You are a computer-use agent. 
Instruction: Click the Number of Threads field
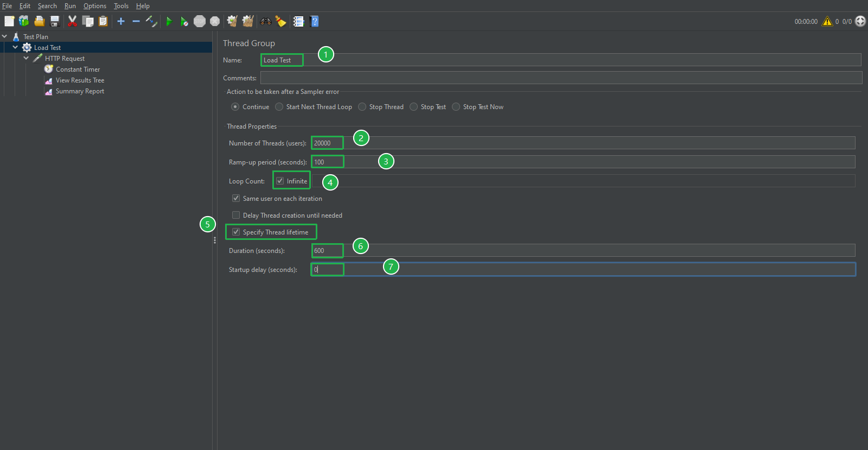point(583,143)
